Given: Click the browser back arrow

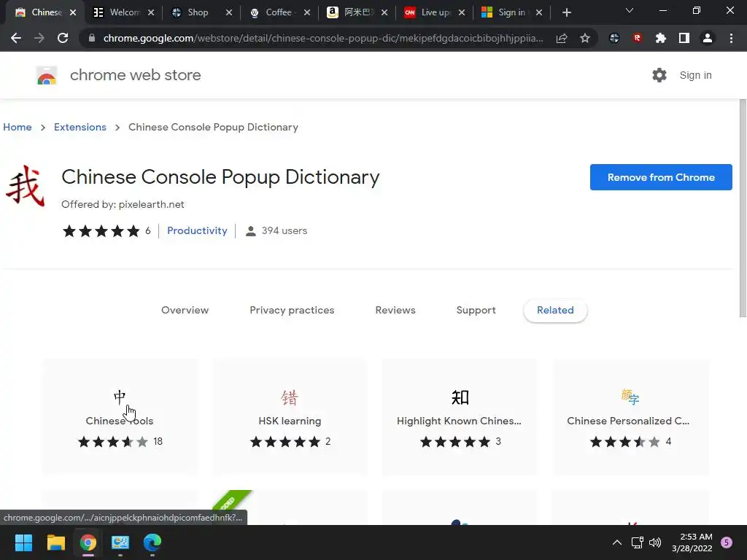Looking at the screenshot, I should tap(16, 38).
